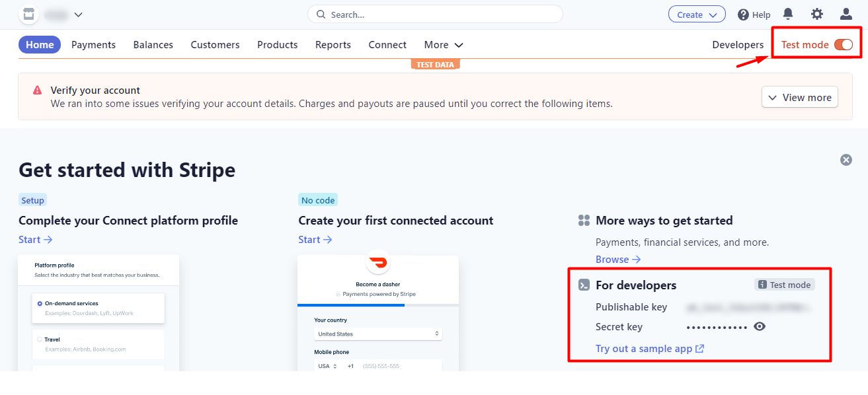Switch to the Payments tab
868x395 pixels.
click(93, 45)
